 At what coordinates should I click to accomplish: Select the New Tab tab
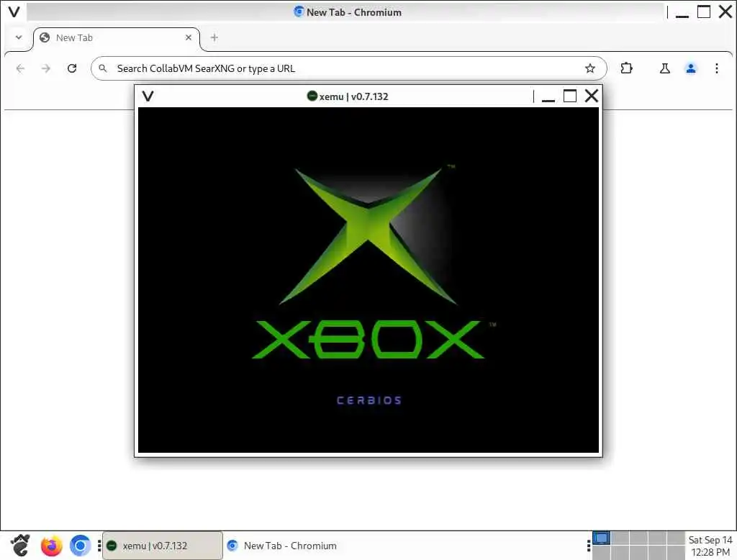pos(117,39)
